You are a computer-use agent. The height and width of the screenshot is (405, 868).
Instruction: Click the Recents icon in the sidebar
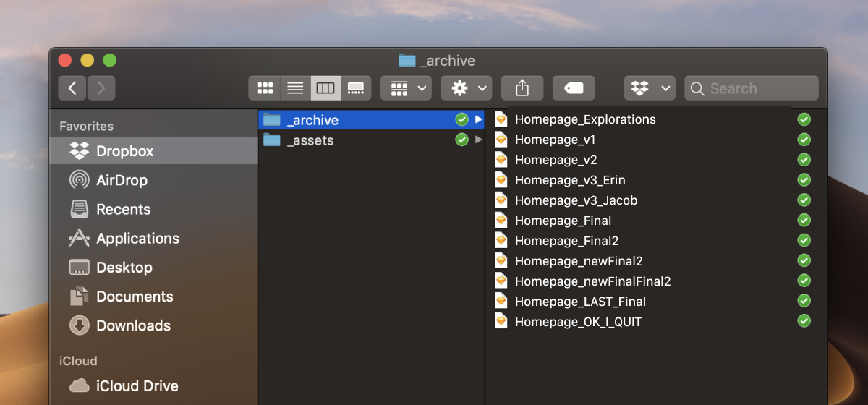[79, 209]
